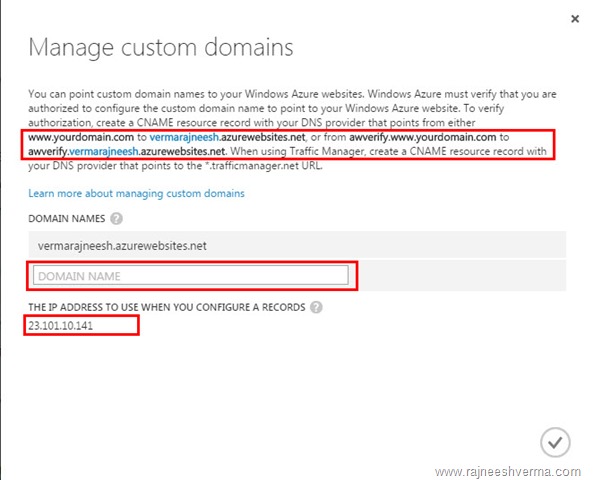Click the IP address A records label

[167, 307]
